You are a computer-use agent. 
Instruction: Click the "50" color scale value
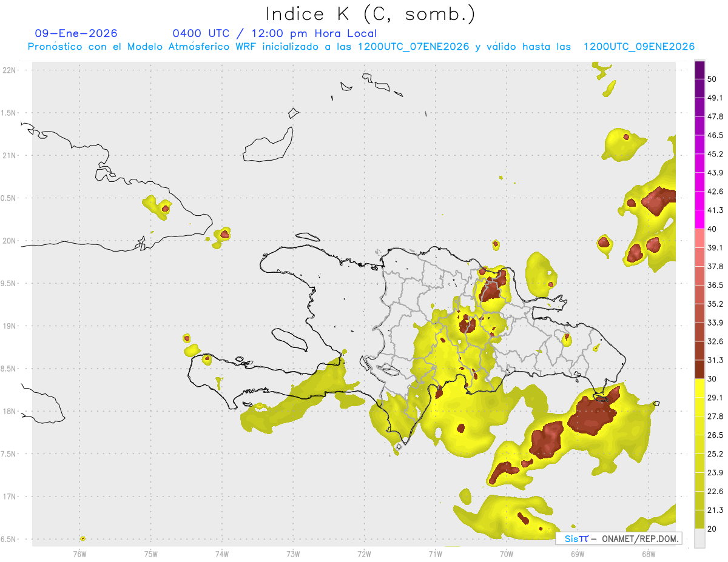pyautogui.click(x=712, y=79)
